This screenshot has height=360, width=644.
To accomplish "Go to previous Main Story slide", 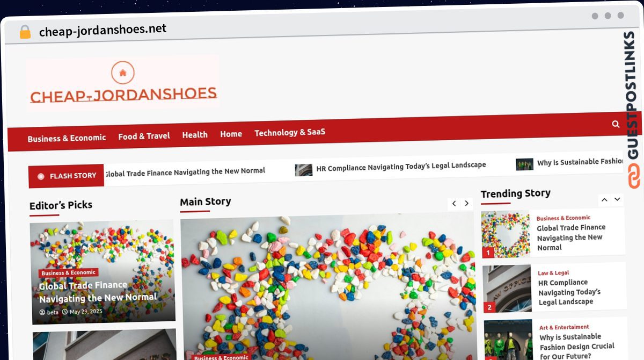I will click(x=454, y=204).
